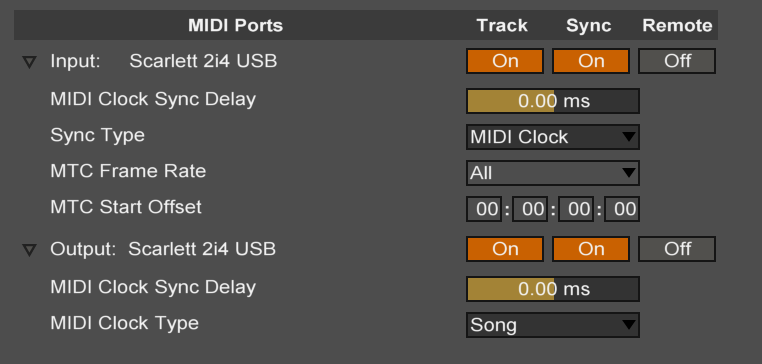Click the Remote column header
The width and height of the screenshot is (762, 364).
(677, 25)
